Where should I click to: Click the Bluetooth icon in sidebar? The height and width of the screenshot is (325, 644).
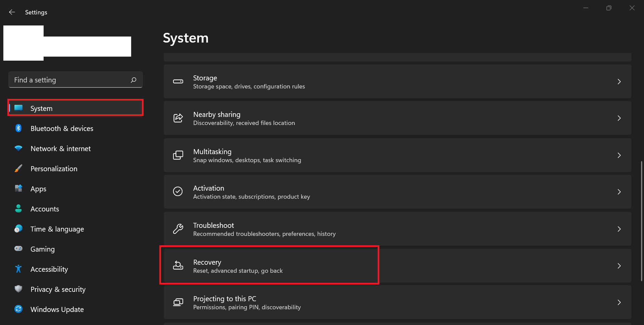point(18,128)
